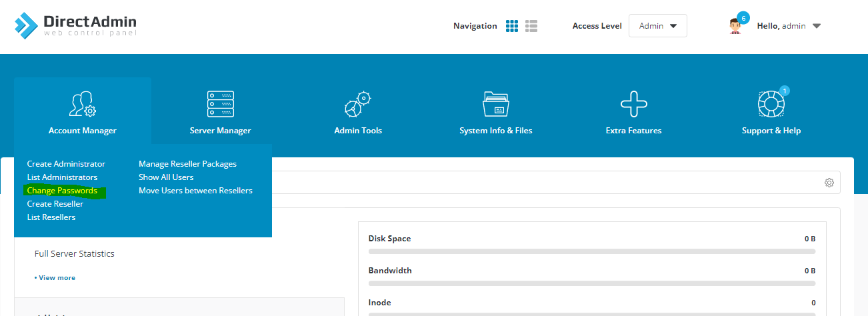Click the search settings gear icon
The width and height of the screenshot is (868, 316).
829,183
